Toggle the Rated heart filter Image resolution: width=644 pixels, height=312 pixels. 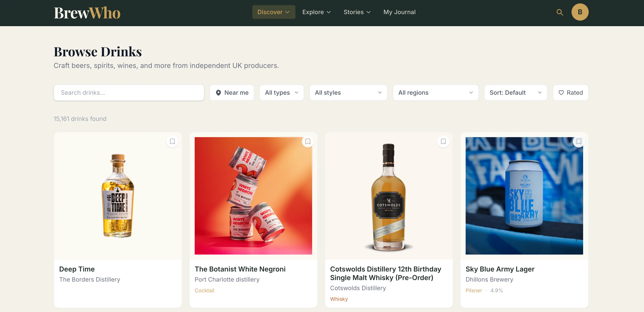[570, 93]
